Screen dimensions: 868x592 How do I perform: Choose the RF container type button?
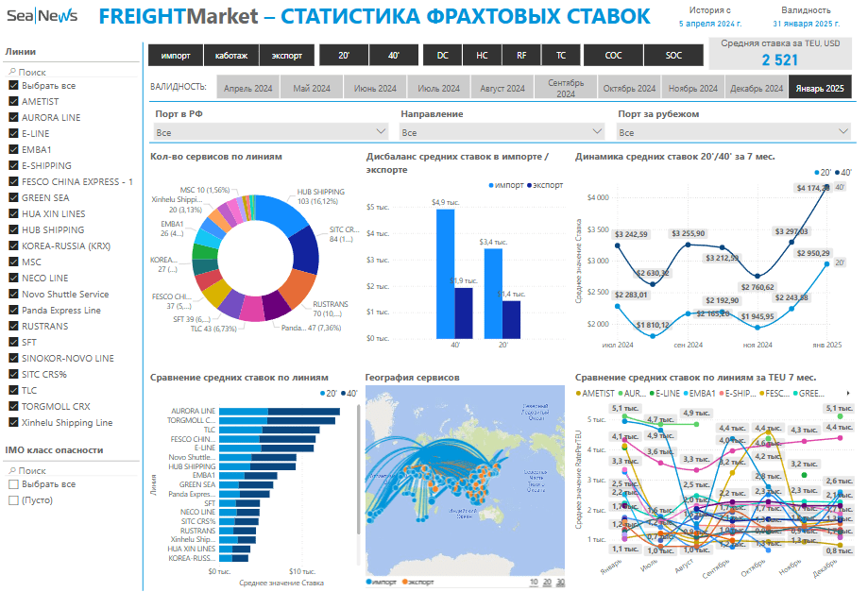pos(521,56)
